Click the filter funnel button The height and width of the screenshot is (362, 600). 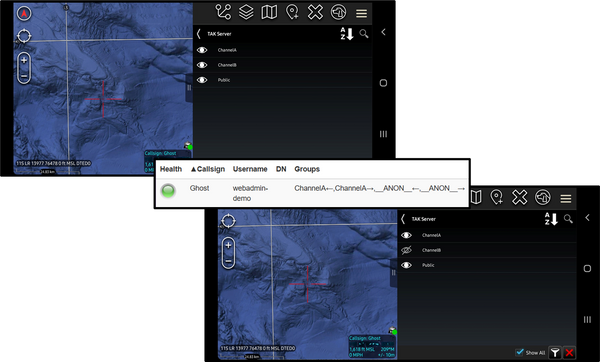point(555,352)
